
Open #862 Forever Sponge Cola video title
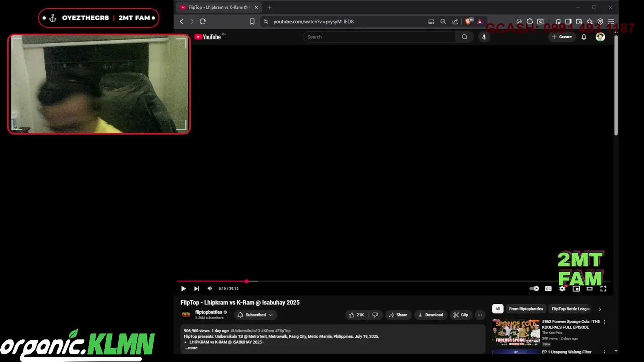pos(571,324)
